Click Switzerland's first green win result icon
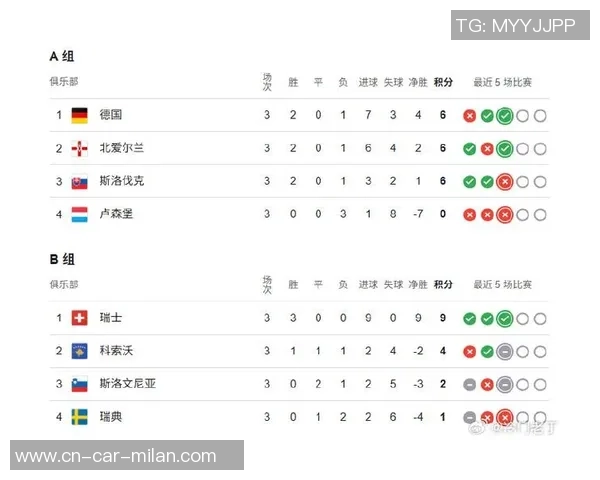The height and width of the screenshot is (480, 600). [469, 319]
